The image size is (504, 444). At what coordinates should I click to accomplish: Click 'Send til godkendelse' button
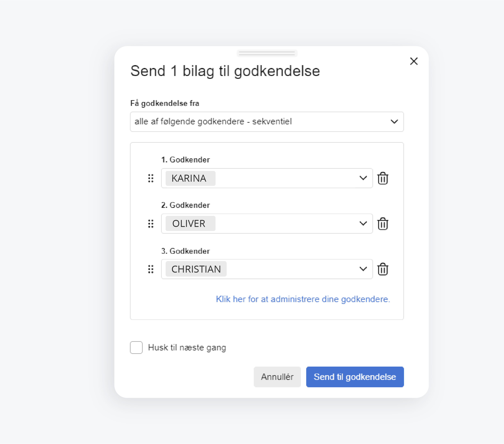355,377
